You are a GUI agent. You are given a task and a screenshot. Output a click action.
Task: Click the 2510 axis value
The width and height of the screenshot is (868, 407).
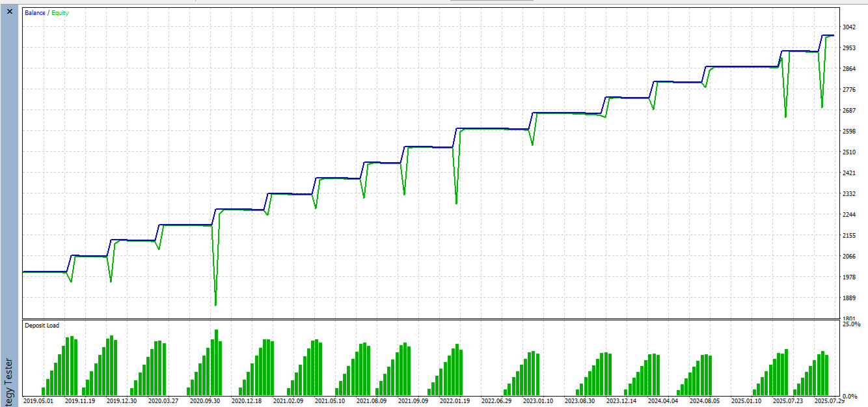tap(848, 152)
